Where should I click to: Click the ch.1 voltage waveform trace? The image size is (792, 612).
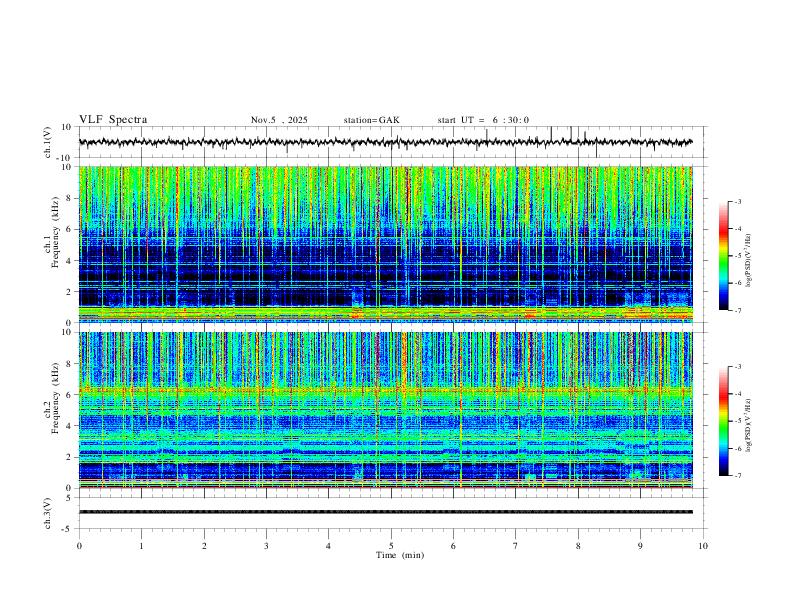click(386, 142)
